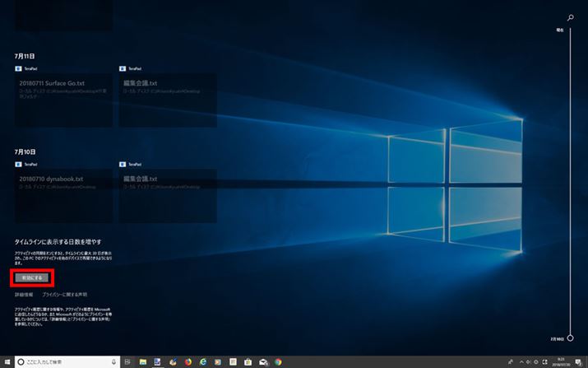Open the People icon in system tray

click(510, 361)
